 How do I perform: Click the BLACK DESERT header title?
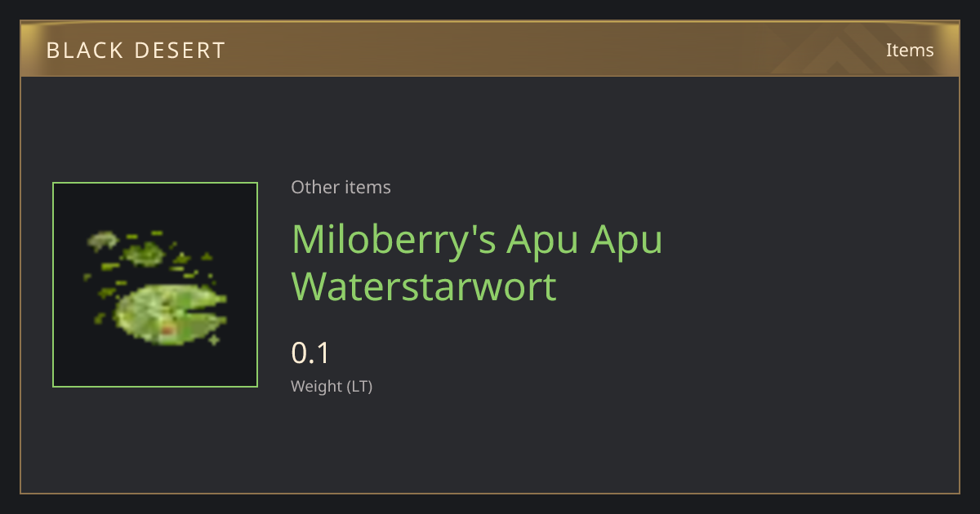[x=136, y=51]
